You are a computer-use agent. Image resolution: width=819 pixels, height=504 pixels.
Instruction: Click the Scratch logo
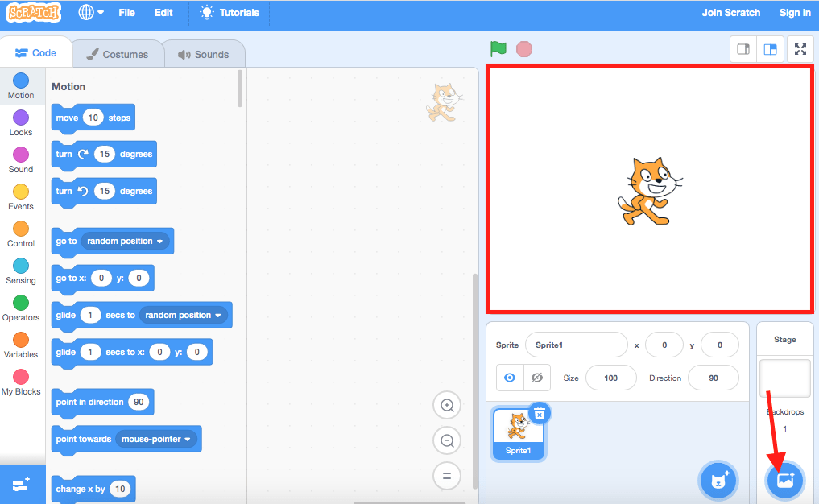coord(34,12)
